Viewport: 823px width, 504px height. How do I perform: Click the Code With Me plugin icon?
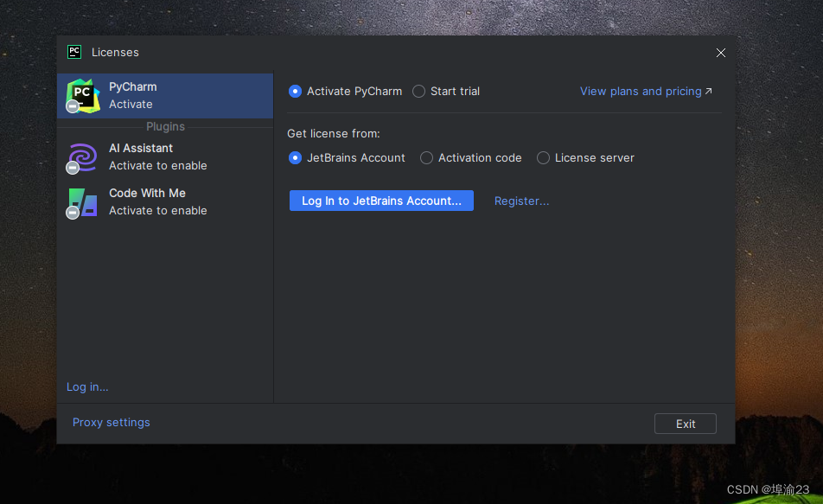click(x=82, y=203)
